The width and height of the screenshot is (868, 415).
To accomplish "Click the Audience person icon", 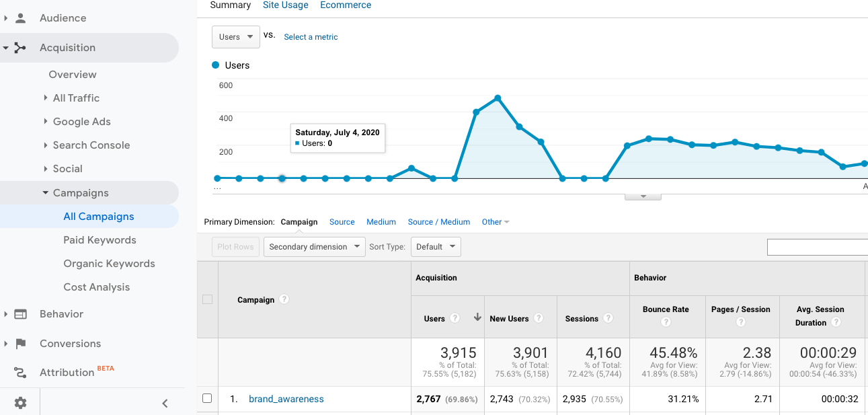I will click(20, 18).
